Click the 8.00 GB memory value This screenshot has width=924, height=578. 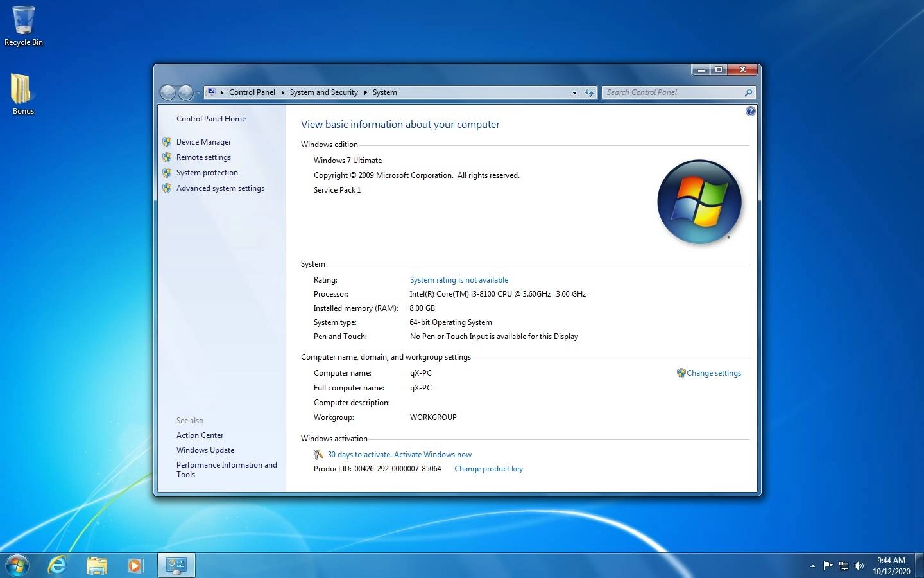click(422, 308)
